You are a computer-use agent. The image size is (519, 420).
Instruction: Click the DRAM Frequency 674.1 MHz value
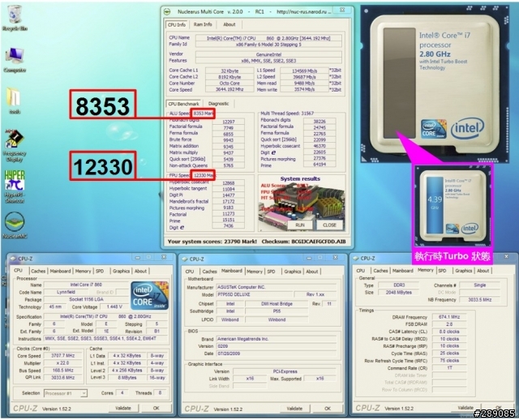[x=449, y=317]
